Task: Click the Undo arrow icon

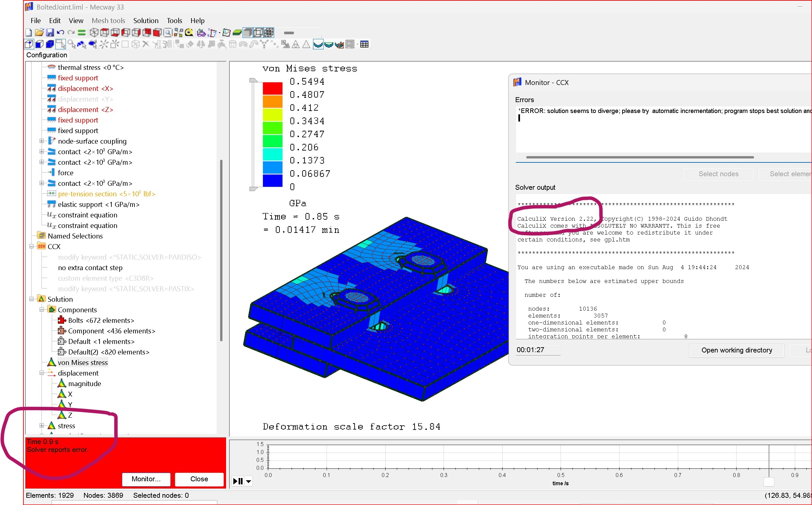Action: tap(60, 32)
